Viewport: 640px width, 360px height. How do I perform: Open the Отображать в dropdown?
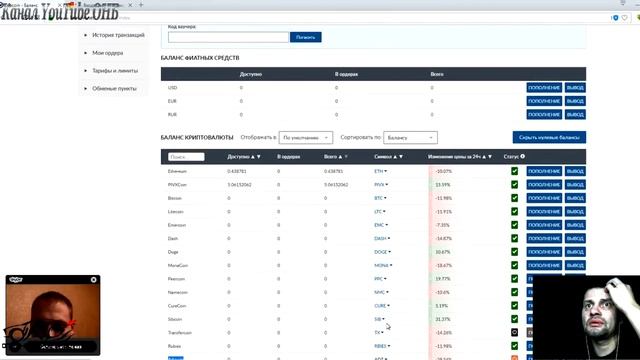tap(306, 138)
